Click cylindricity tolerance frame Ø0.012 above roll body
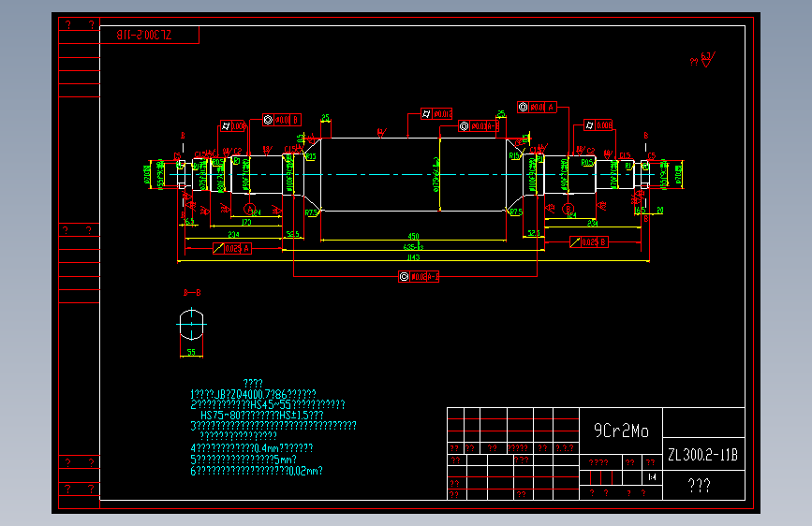The height and width of the screenshot is (526, 812). click(x=436, y=113)
